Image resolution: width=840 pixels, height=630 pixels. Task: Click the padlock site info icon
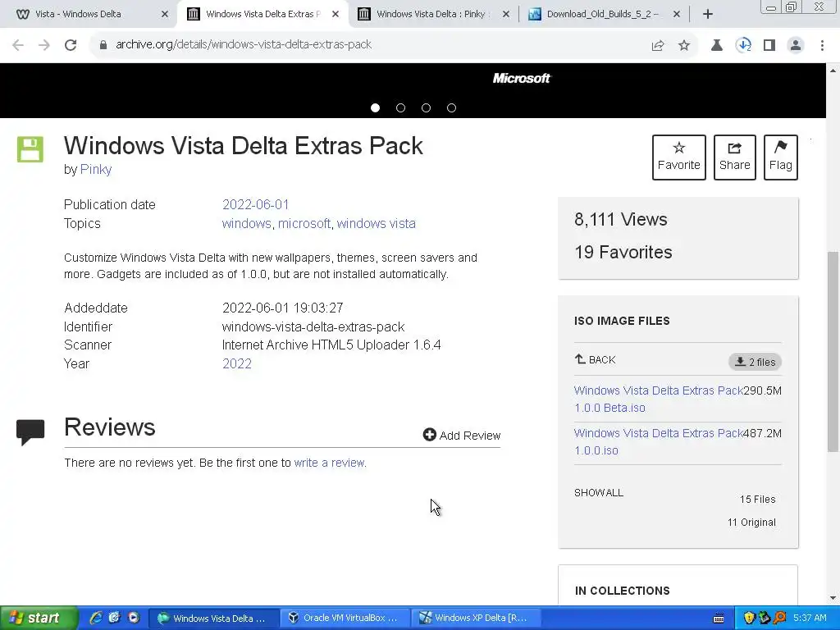coord(103,45)
